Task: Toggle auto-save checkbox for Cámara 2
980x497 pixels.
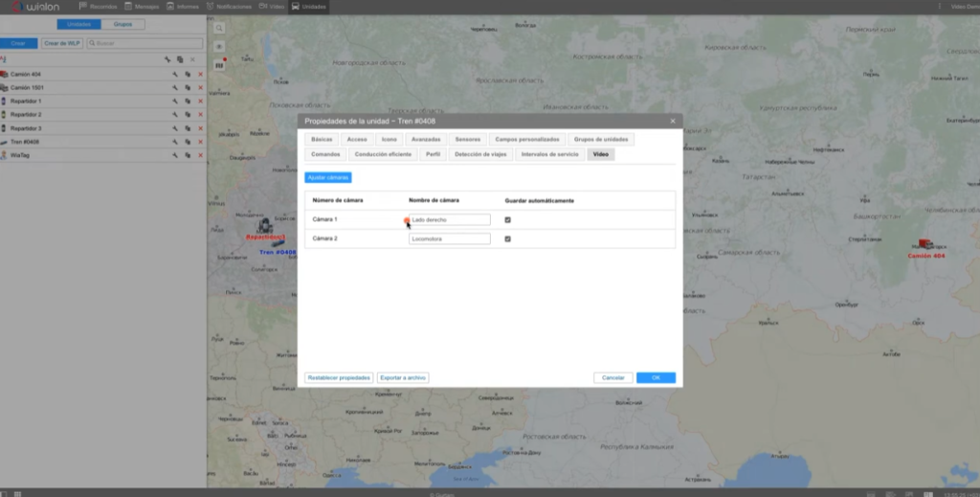Action: coord(508,238)
